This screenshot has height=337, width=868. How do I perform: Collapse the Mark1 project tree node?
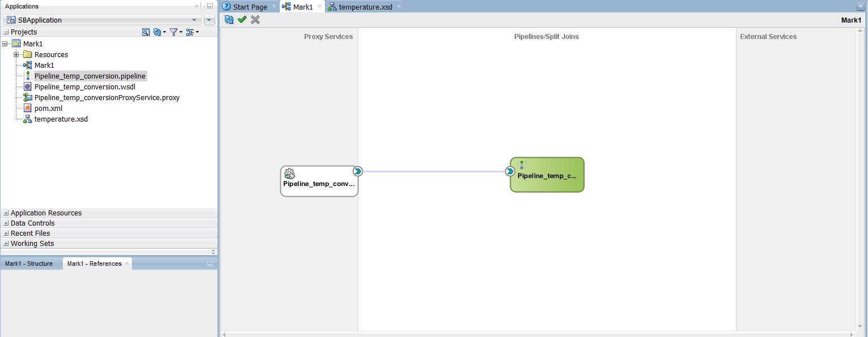6,44
